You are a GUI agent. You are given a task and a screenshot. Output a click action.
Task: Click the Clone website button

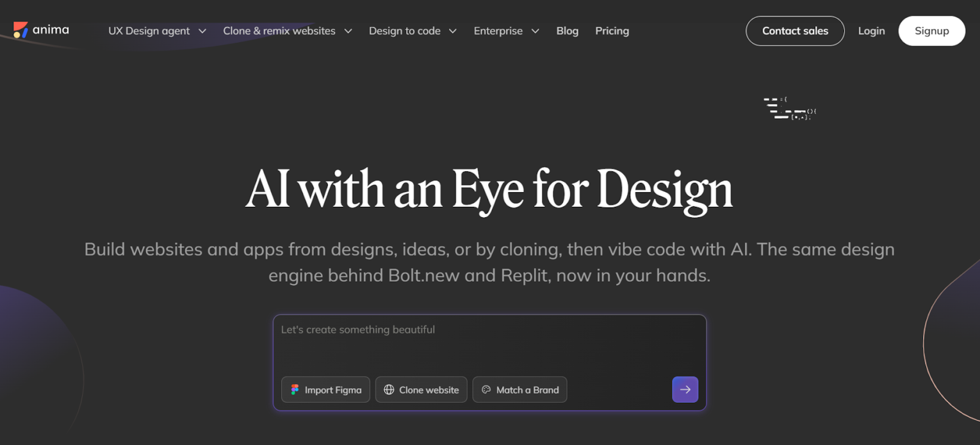coord(421,389)
